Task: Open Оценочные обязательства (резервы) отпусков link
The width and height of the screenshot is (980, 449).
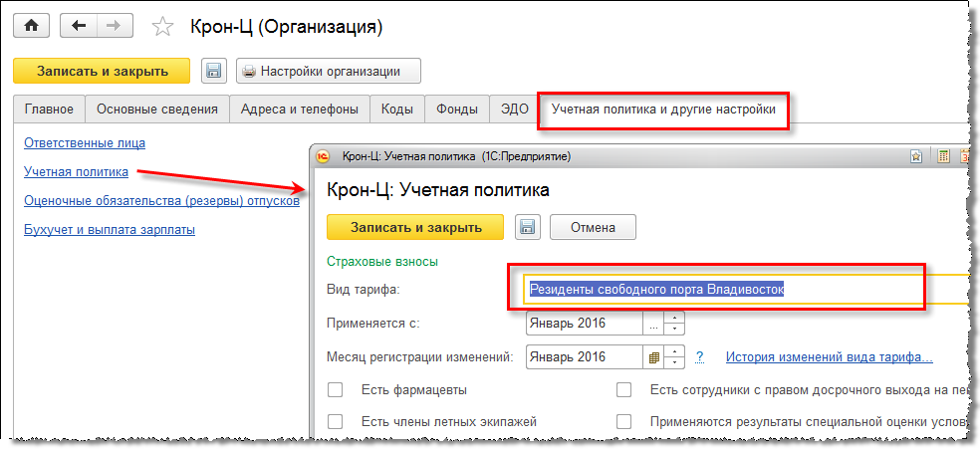Action: tap(161, 201)
